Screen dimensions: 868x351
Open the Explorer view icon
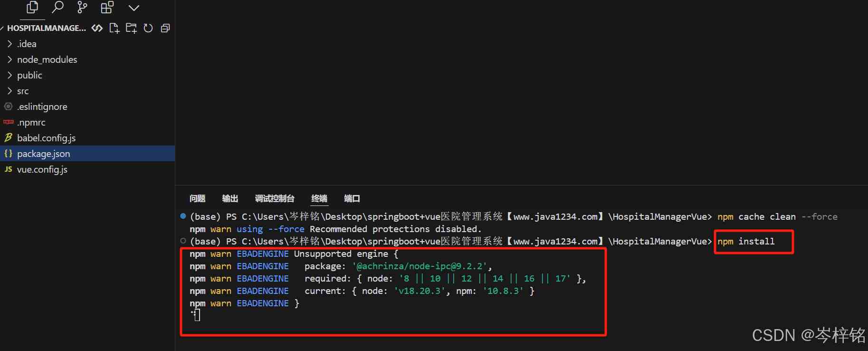click(x=32, y=7)
